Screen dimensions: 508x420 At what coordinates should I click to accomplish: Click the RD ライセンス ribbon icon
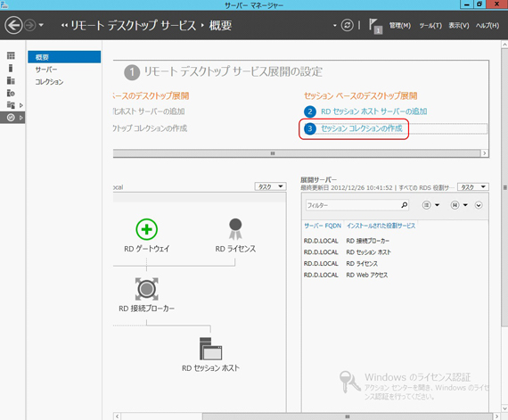click(x=235, y=229)
